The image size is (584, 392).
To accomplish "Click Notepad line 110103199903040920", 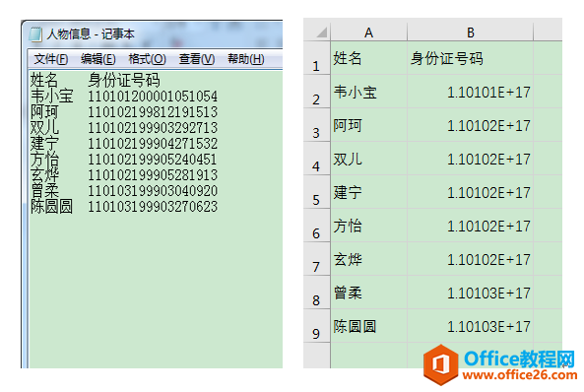I will [153, 191].
